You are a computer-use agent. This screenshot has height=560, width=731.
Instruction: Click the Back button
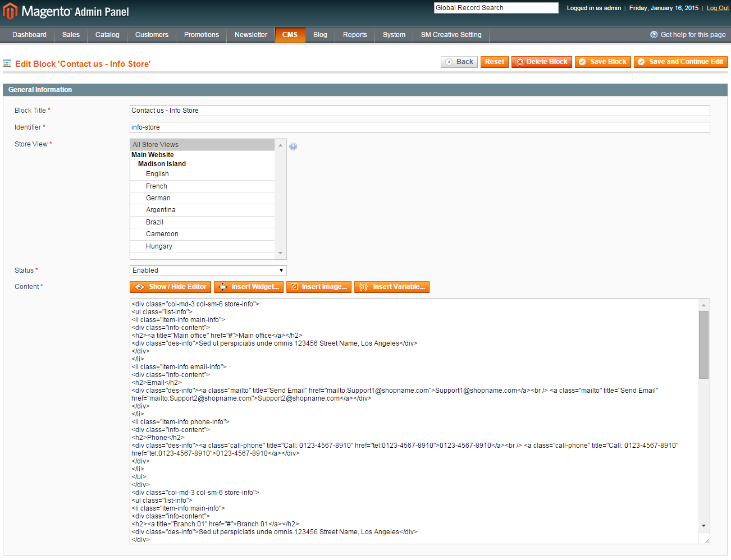[459, 62]
